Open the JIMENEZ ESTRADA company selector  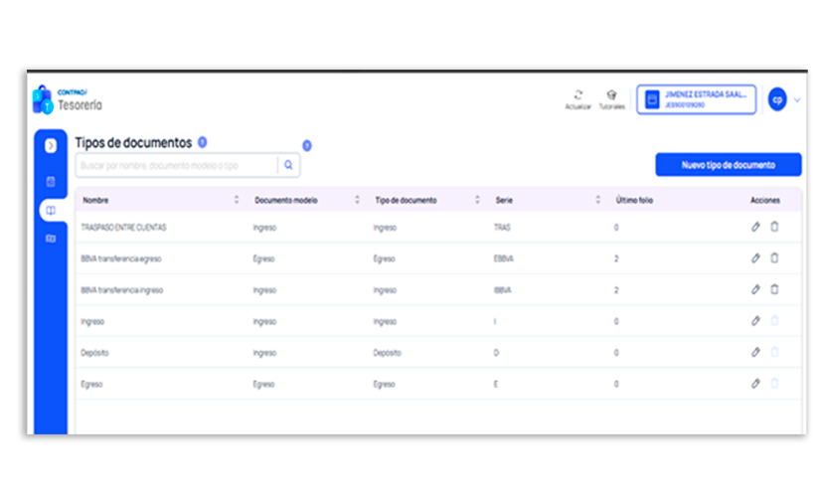coord(697,99)
